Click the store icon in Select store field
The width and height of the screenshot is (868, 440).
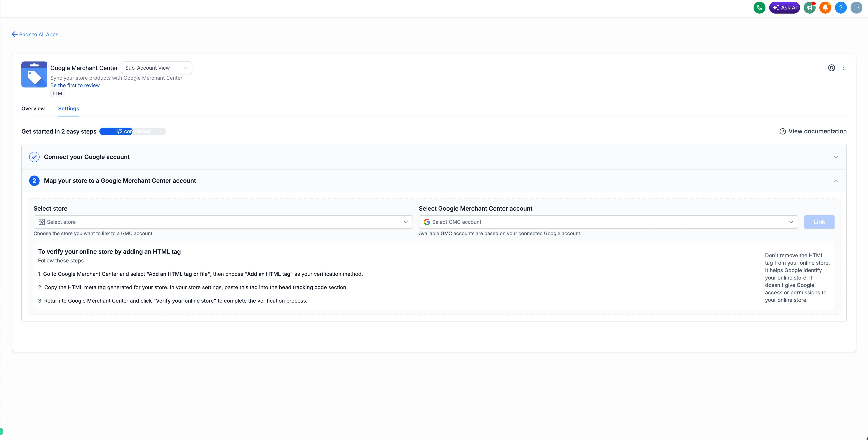point(42,222)
